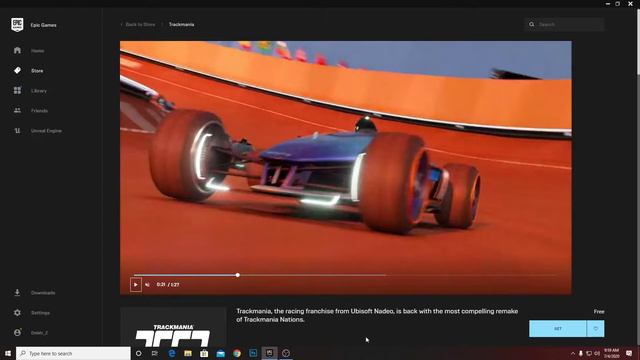Image resolution: width=640 pixels, height=360 pixels.
Task: Open the Home section in sidebar
Action: click(38, 51)
